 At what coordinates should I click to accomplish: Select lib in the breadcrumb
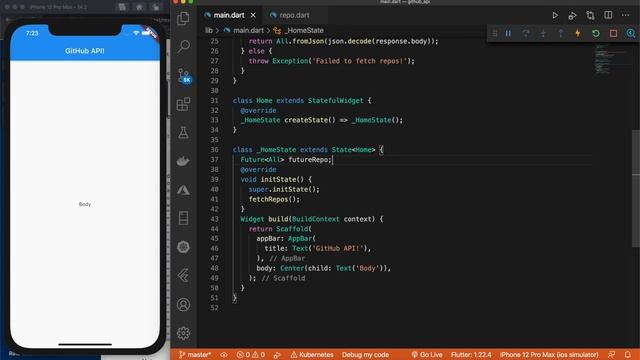209,30
